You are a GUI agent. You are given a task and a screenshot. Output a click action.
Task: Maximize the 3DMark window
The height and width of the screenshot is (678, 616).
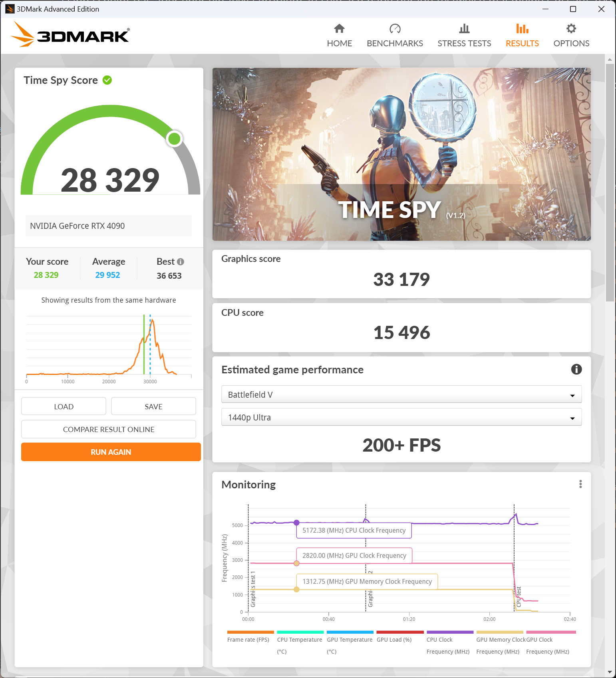[x=573, y=9]
